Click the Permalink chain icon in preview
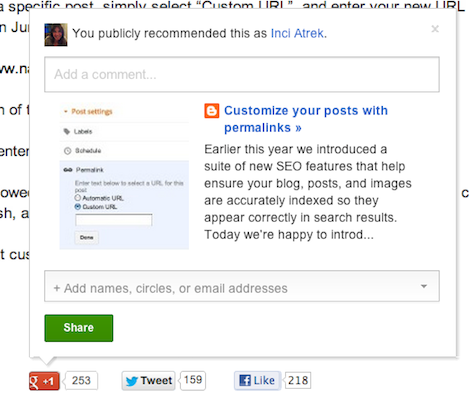 tap(68, 170)
